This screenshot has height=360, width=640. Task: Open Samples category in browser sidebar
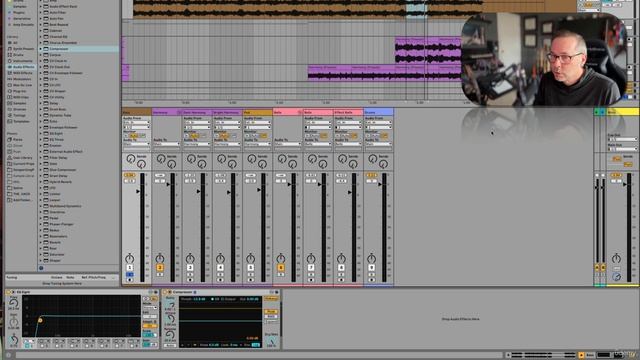19,103
